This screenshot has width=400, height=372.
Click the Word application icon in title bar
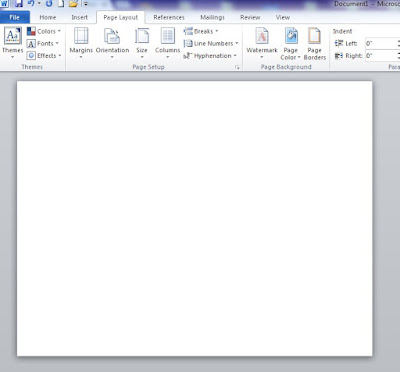4,4
